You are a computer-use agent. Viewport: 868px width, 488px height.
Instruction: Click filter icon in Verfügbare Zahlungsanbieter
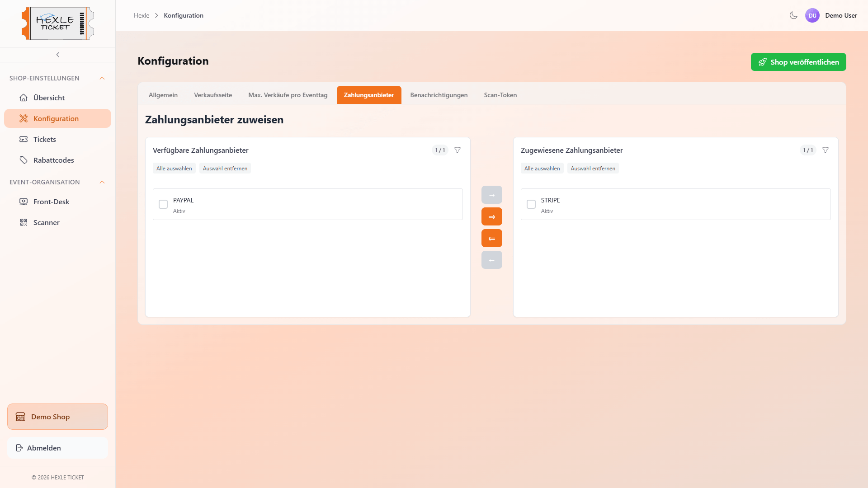coord(458,150)
